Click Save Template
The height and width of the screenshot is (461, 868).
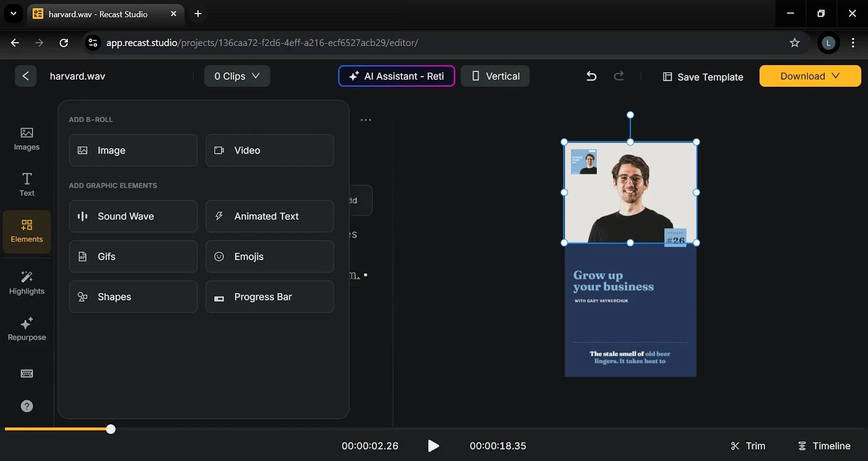pos(703,77)
